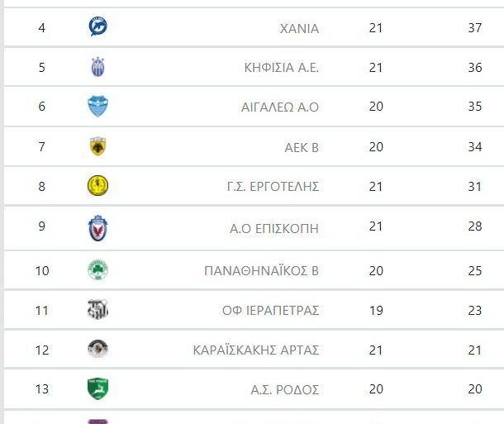Open the Γ.Σ. ΕΡΓΟΤΕΛΗΣ team name
This screenshot has width=504, height=424.
274,187
